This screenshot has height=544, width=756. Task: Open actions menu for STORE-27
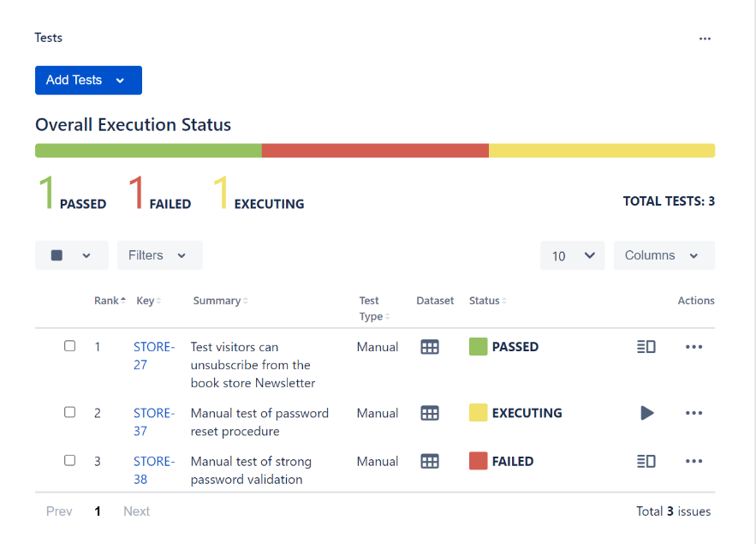(x=693, y=347)
